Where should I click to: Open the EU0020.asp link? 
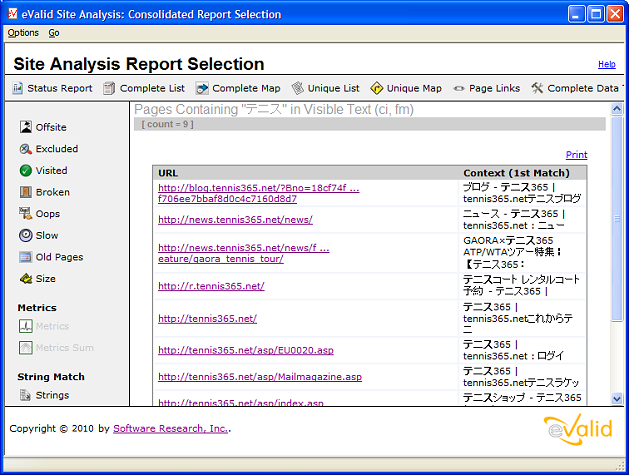[246, 350]
